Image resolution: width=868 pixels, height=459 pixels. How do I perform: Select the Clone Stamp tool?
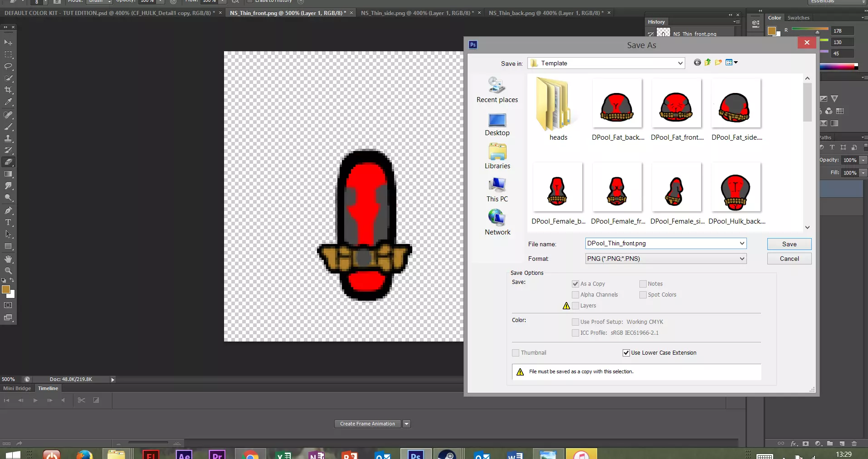click(8, 138)
